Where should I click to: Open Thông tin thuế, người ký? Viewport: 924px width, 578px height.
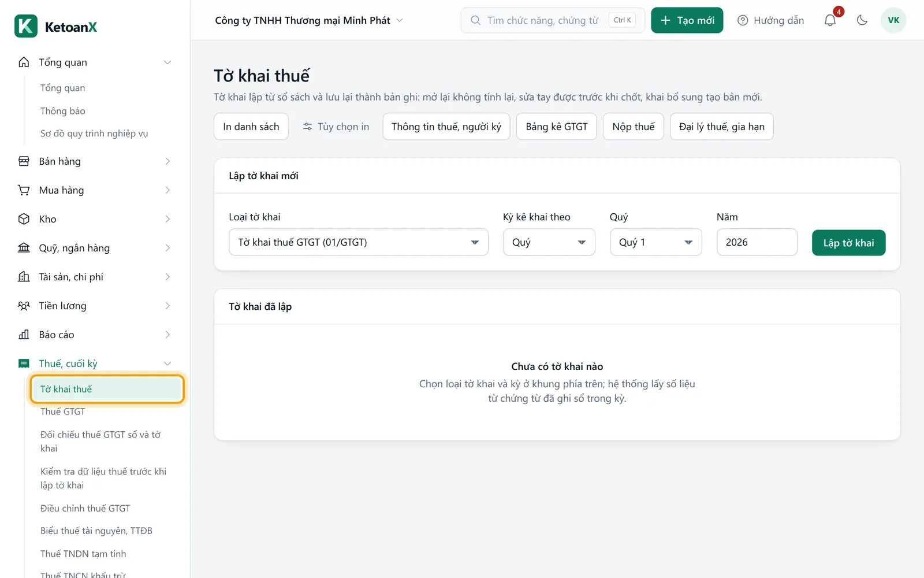point(446,127)
